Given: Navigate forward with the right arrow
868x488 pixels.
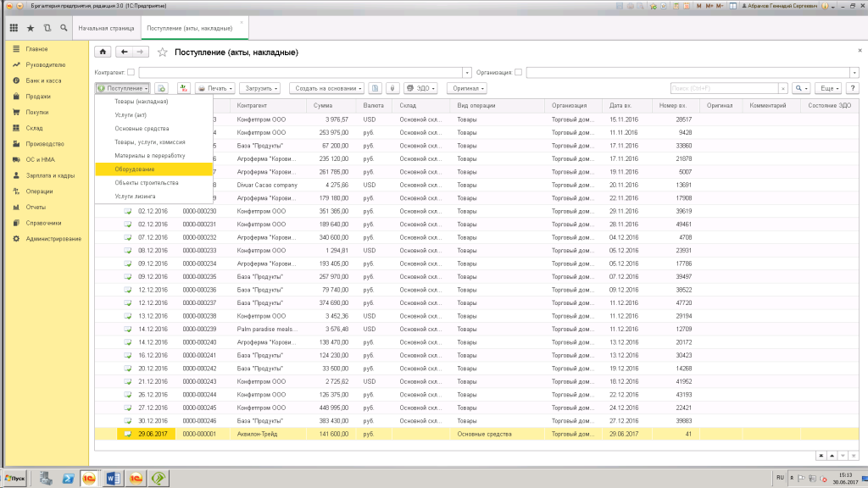Looking at the screenshot, I should (x=141, y=52).
